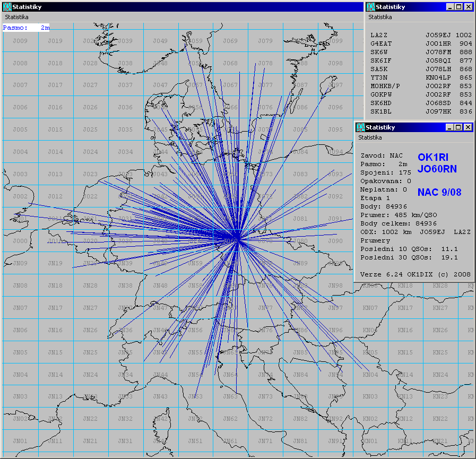Select the LA2Z row in the callsign list
Viewport: 476px width, 459px height.
(x=420, y=34)
